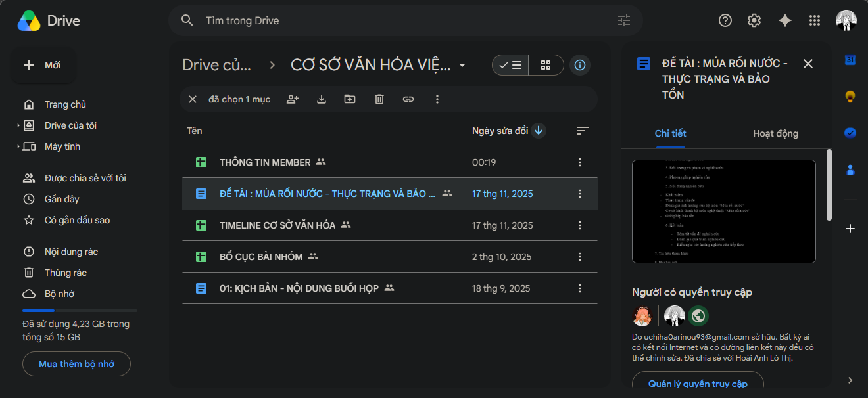Open CƠ SỞ VĂN HÓA VIỆ... folder dropdown
868x398 pixels.
point(462,65)
